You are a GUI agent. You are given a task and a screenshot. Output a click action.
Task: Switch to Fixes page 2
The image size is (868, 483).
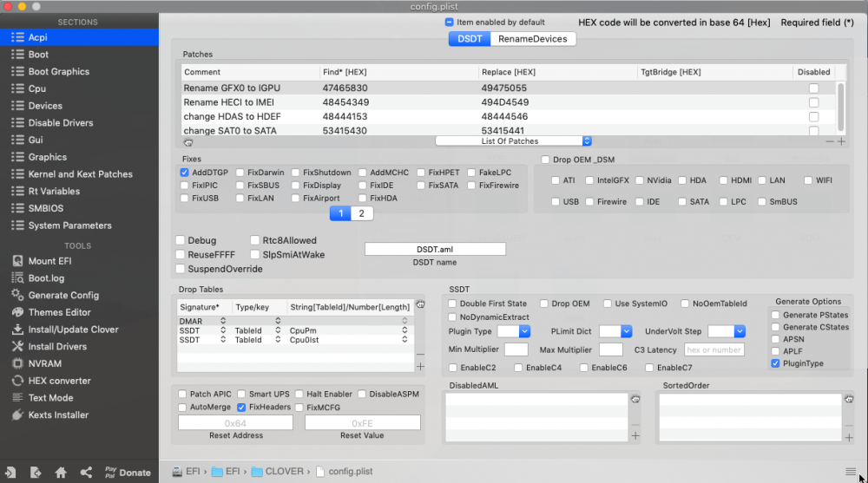click(361, 213)
